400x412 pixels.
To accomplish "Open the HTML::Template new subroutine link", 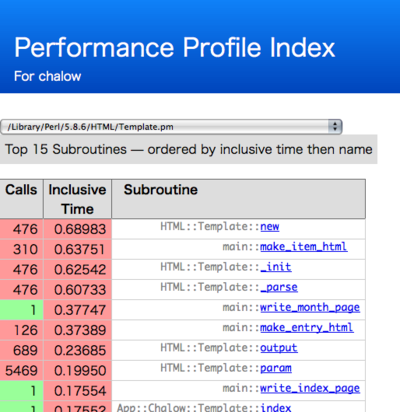I will click(x=270, y=227).
